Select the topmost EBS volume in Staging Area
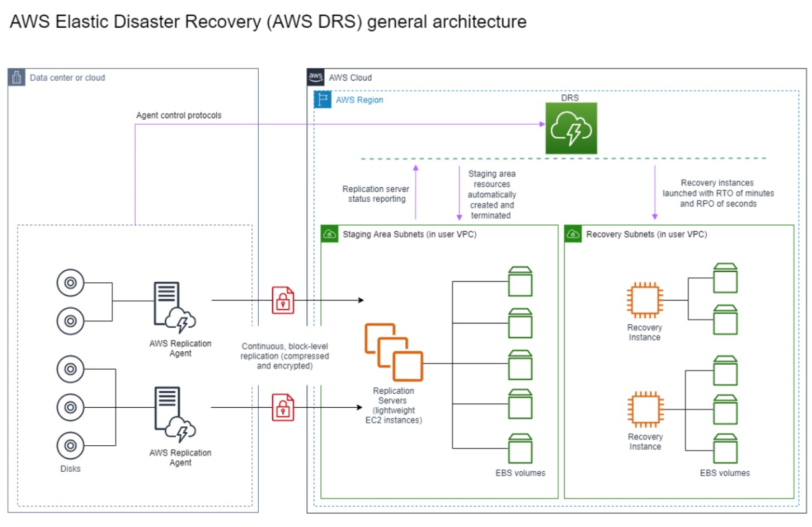Screen dimensions: 812x527 [520, 279]
